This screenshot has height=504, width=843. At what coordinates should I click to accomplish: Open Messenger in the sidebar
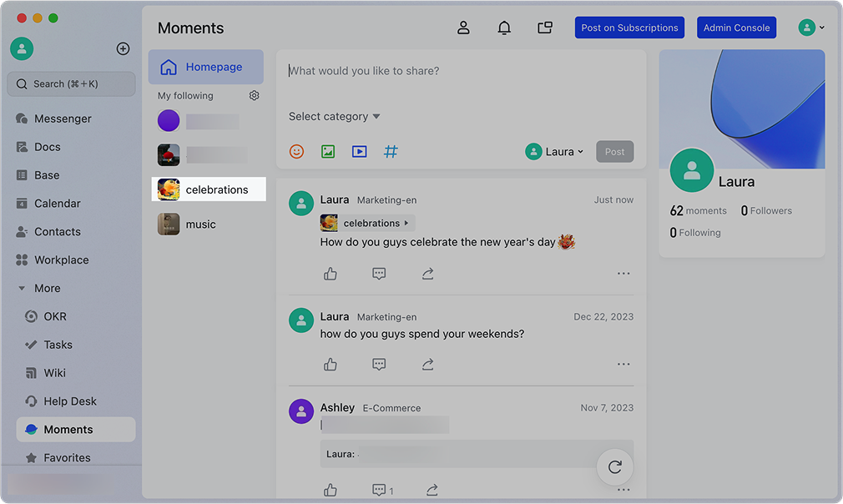63,118
